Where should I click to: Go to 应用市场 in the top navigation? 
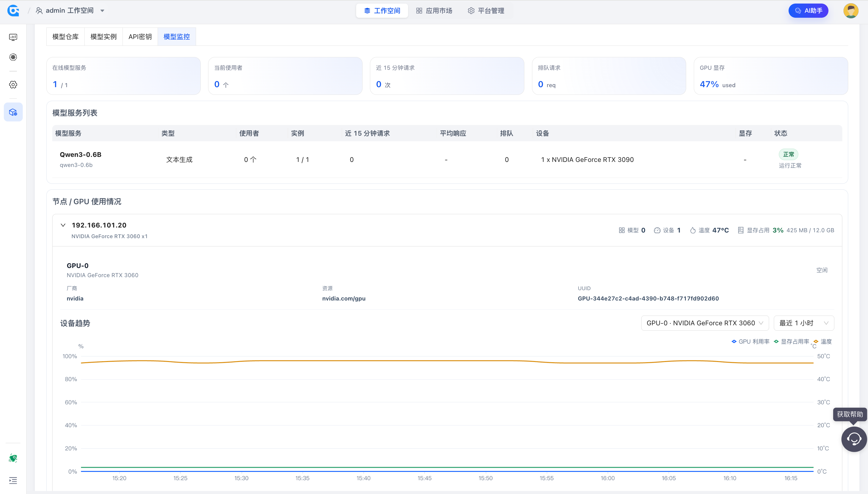(x=434, y=11)
